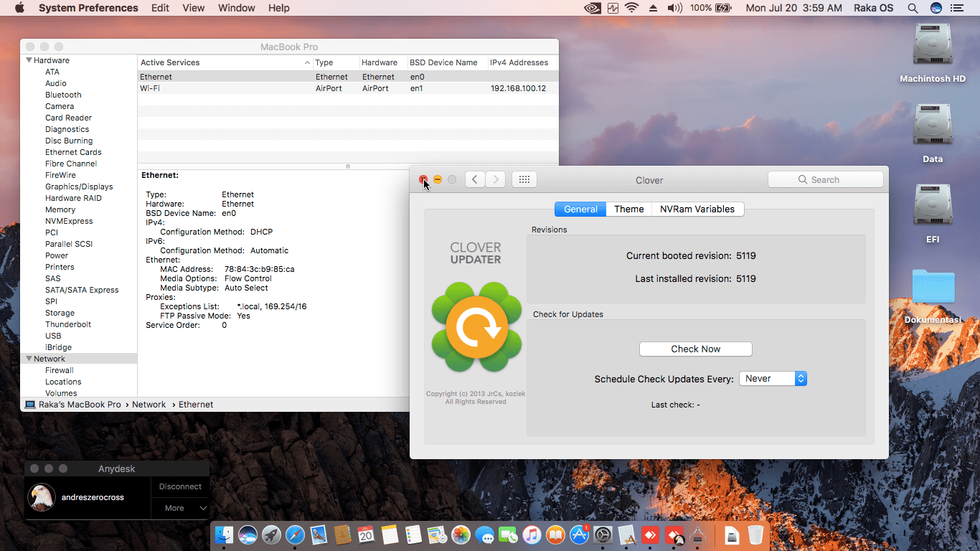Open the Schedule Check Updates dropdown

coord(773,379)
